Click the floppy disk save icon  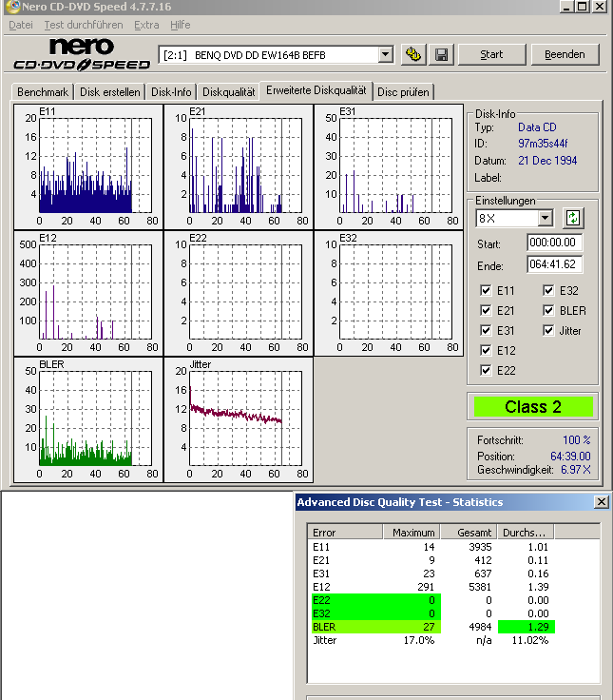[x=441, y=54]
